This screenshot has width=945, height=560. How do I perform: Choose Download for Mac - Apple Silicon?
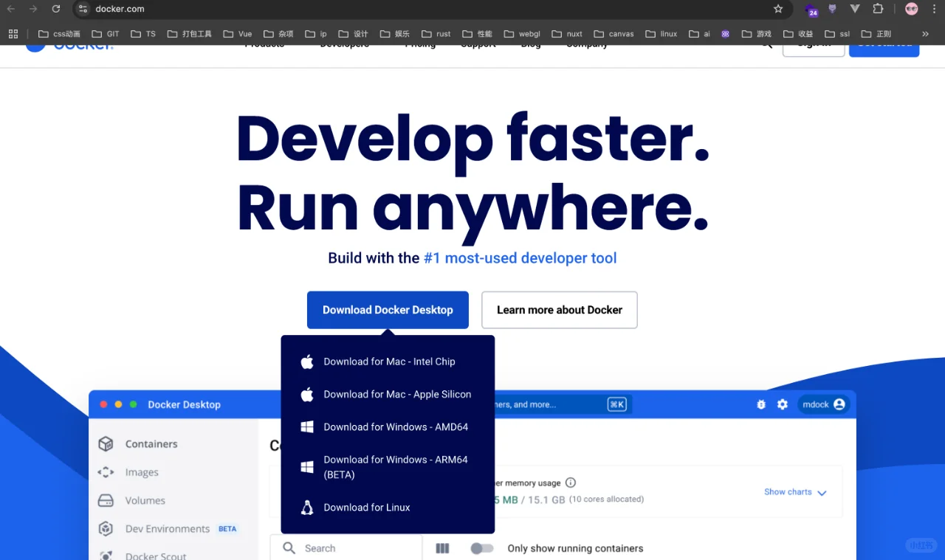388,394
